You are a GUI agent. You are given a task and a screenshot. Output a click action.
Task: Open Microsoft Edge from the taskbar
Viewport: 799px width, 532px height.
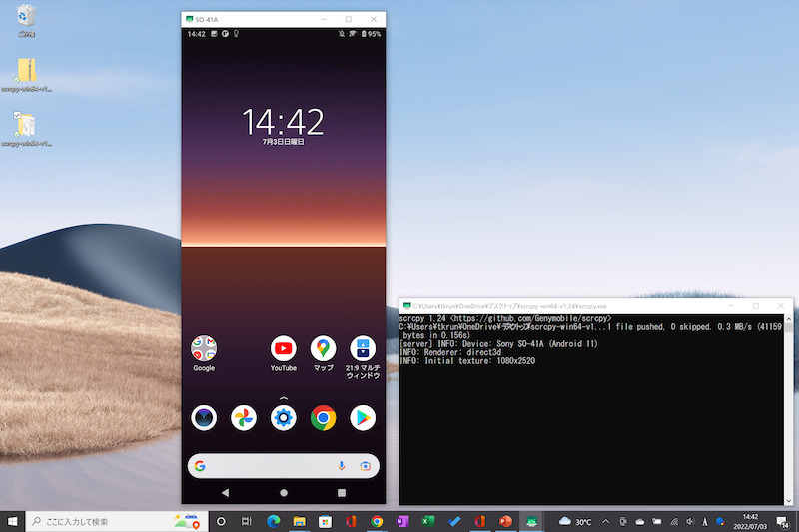(x=273, y=521)
